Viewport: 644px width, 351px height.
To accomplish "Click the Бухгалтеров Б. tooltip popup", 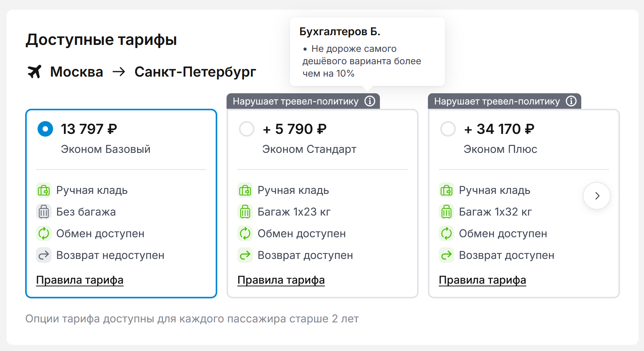I will (367, 52).
